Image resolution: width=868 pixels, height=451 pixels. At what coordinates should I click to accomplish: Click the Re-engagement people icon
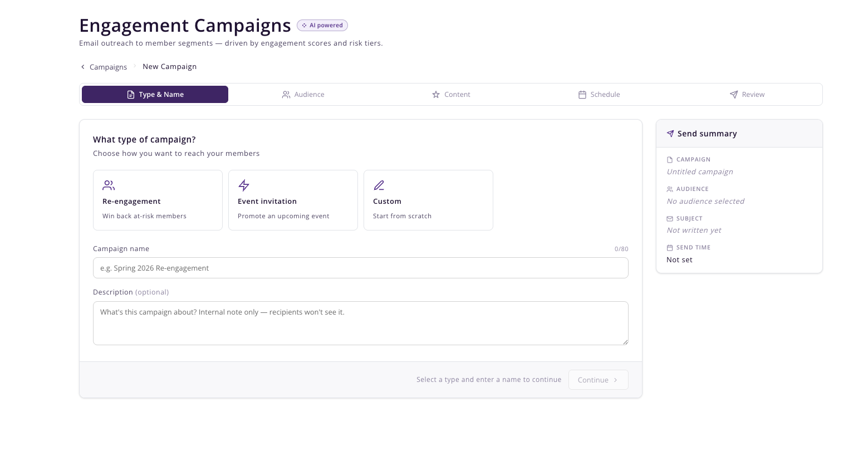[x=109, y=185]
